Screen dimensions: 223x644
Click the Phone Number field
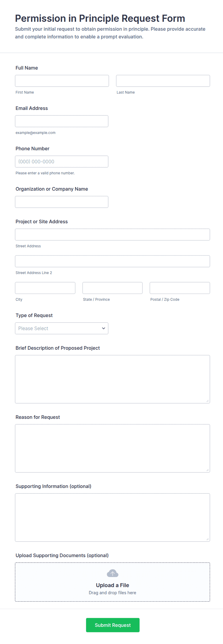[x=62, y=162]
